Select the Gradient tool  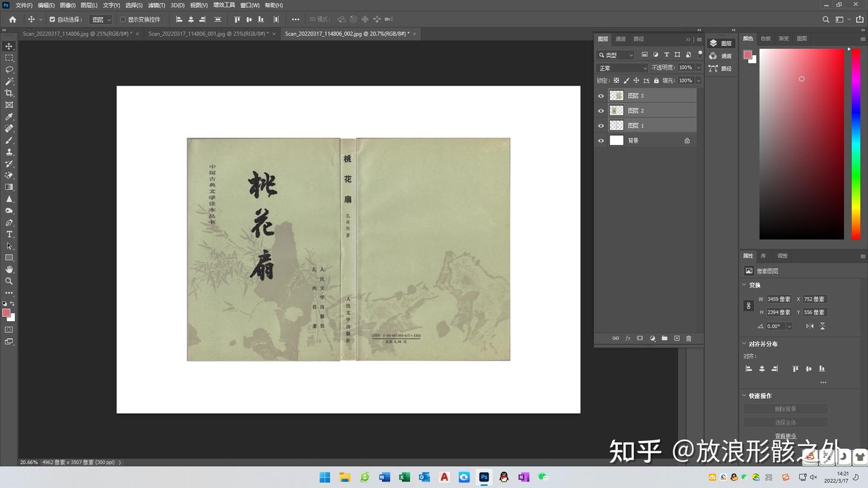[9, 187]
